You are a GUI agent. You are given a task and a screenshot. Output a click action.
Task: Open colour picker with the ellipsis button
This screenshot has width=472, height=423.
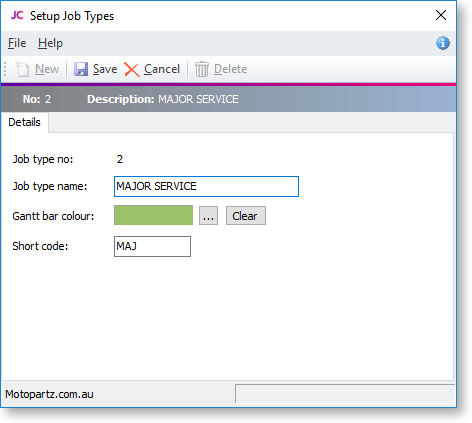click(208, 216)
